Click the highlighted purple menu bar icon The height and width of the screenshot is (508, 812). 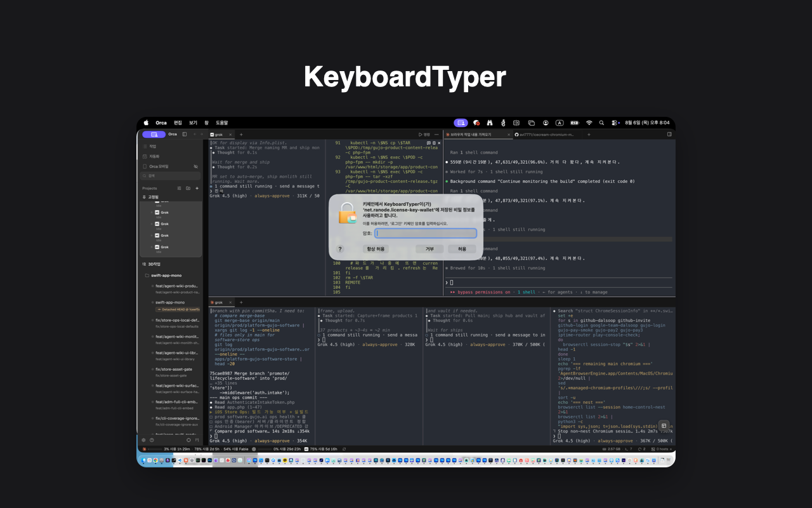(461, 123)
